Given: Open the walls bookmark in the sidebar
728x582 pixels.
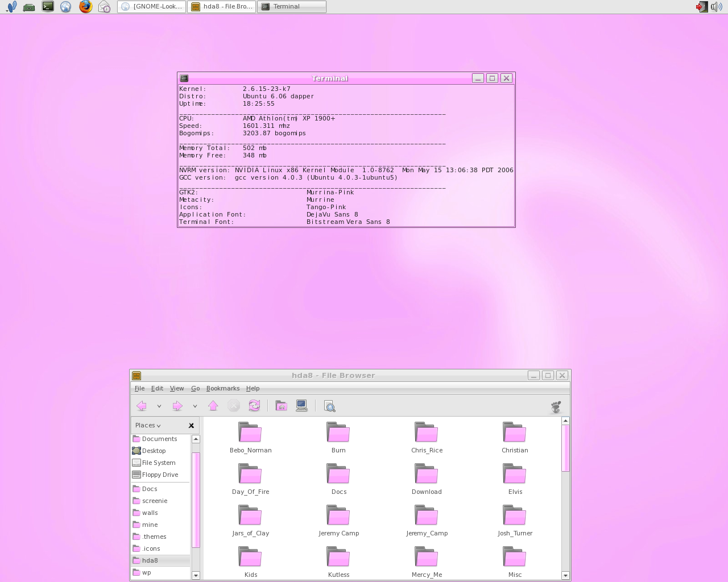Looking at the screenshot, I should tap(145, 513).
